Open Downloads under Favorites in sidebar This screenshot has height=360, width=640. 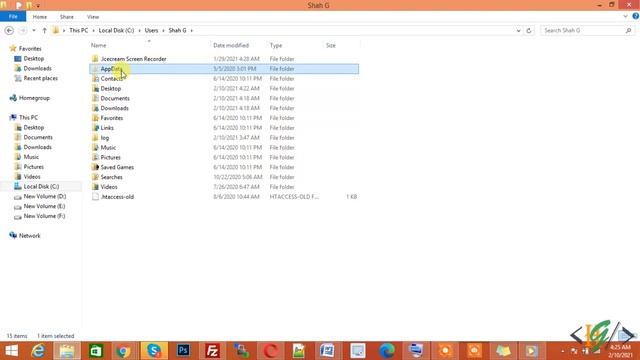click(37, 69)
